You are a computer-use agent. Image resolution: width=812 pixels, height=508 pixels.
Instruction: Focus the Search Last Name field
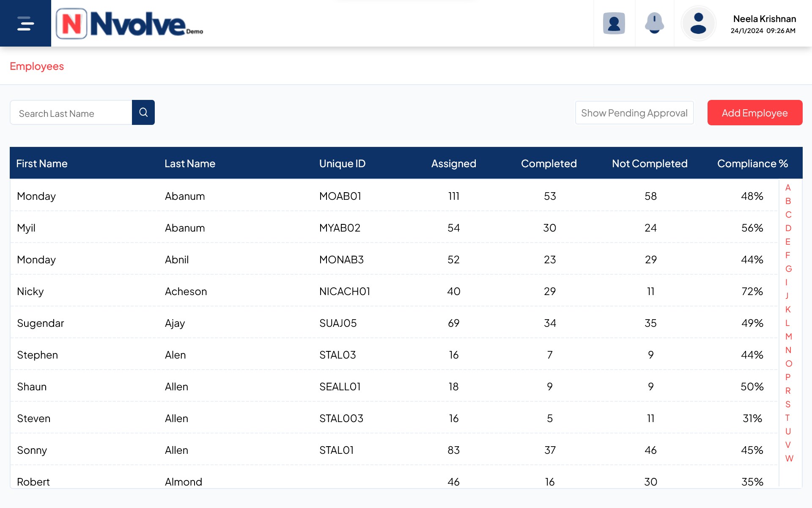coord(71,113)
